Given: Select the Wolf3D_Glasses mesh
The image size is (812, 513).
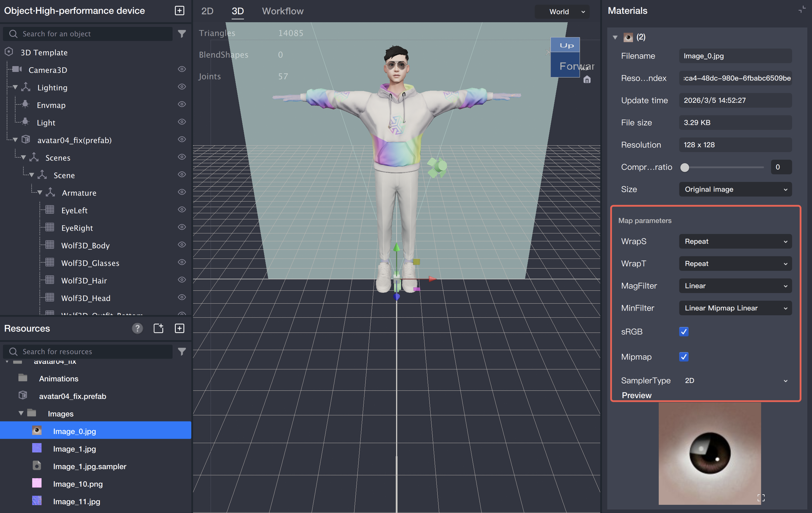Looking at the screenshot, I should (x=90, y=263).
